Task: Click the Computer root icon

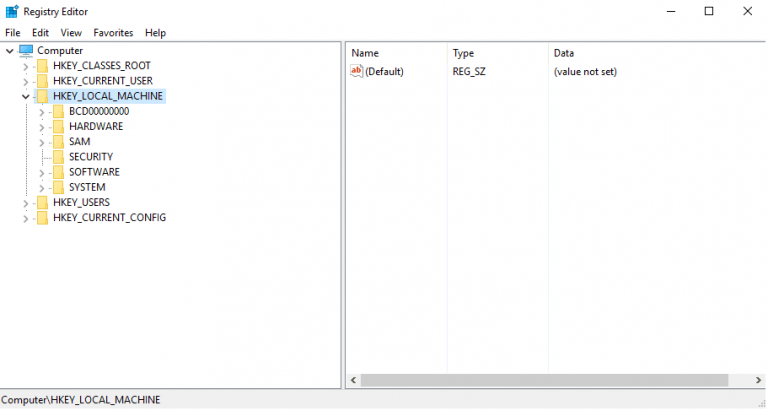Action: 26,50
